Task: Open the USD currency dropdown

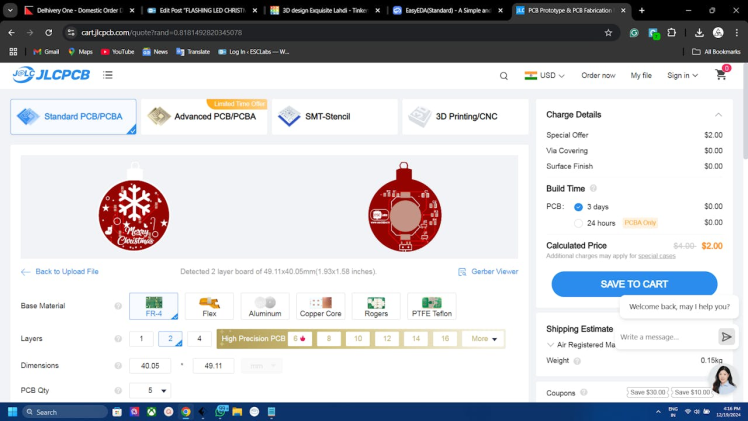Action: [x=545, y=75]
